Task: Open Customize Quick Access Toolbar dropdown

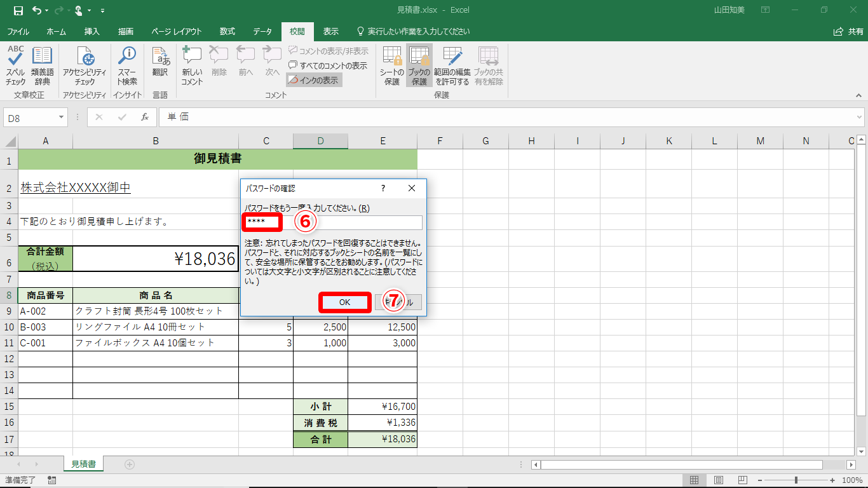Action: pyautogui.click(x=103, y=11)
